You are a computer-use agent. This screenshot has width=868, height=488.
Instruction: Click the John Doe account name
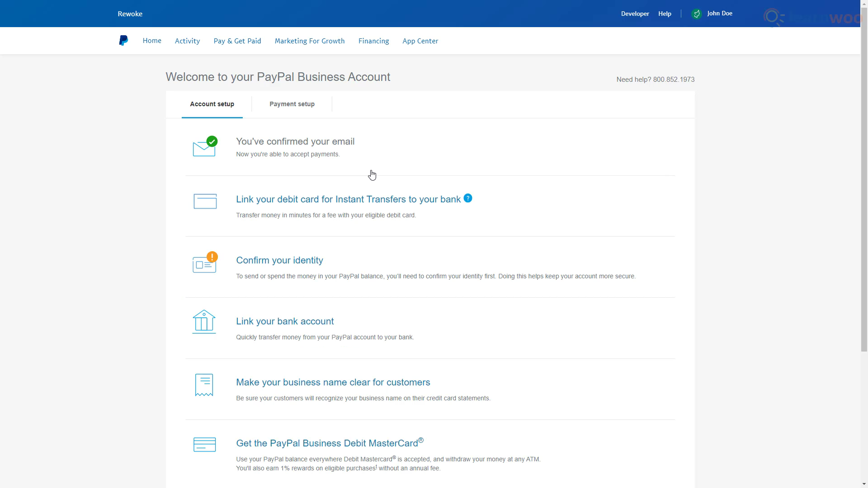pos(720,14)
